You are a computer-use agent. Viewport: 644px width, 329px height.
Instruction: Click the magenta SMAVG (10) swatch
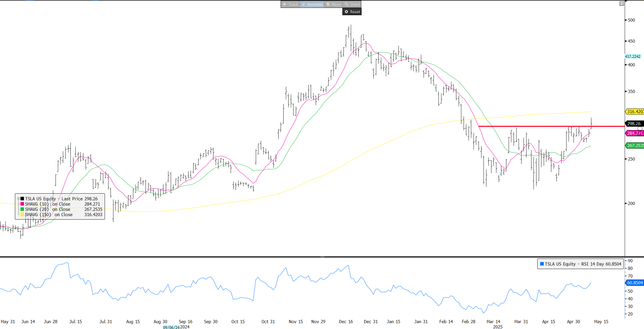(x=22, y=204)
